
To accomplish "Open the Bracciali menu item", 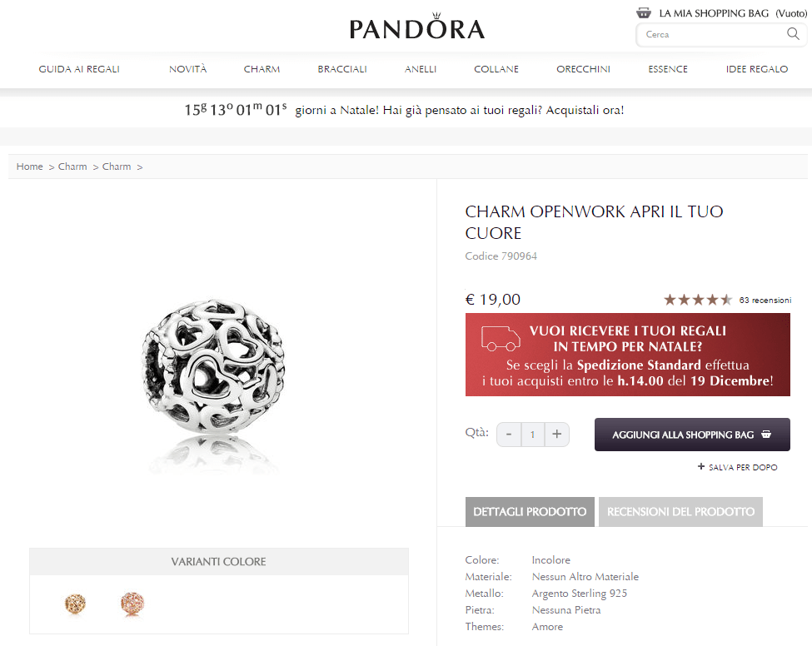I will pos(342,69).
